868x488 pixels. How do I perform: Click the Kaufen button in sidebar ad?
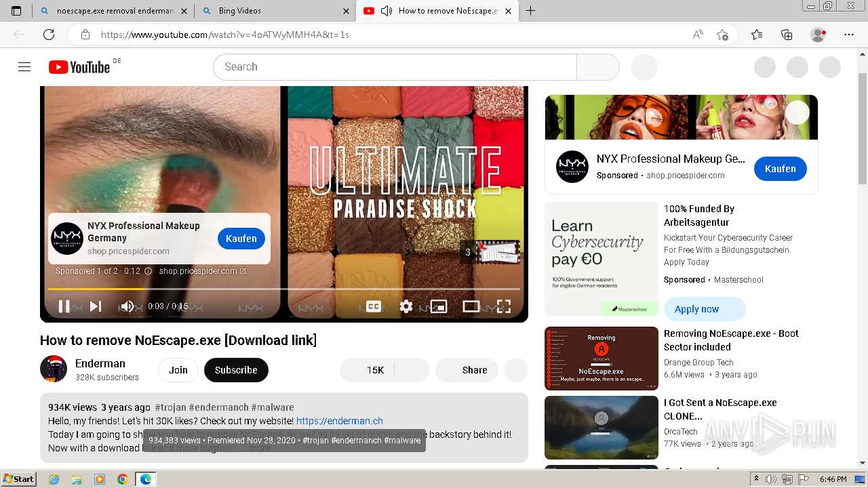click(x=781, y=169)
